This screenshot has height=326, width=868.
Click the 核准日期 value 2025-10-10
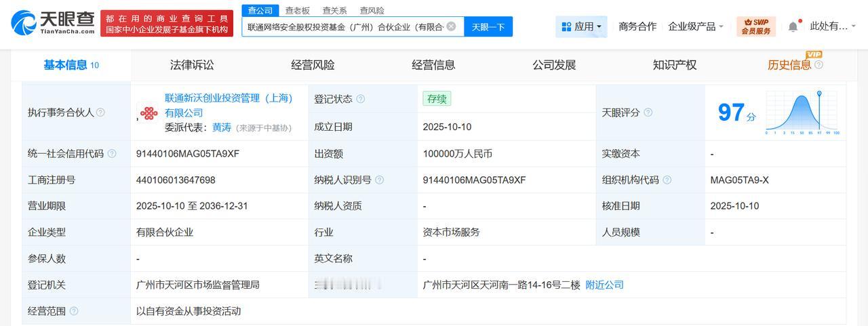pos(734,206)
